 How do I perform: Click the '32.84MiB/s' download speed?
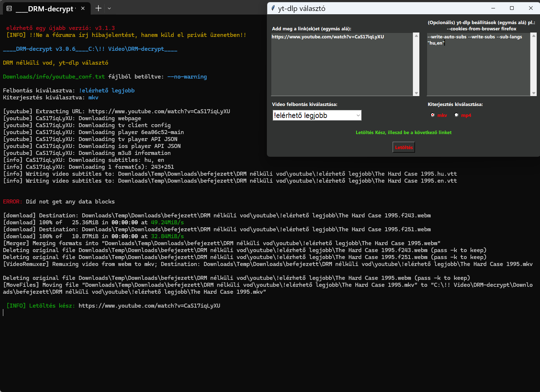tap(167, 236)
